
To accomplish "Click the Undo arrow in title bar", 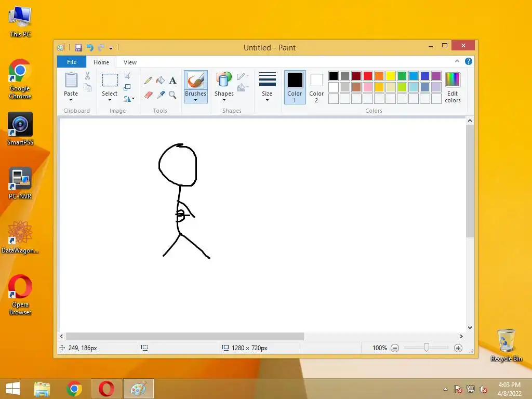I will tap(90, 47).
